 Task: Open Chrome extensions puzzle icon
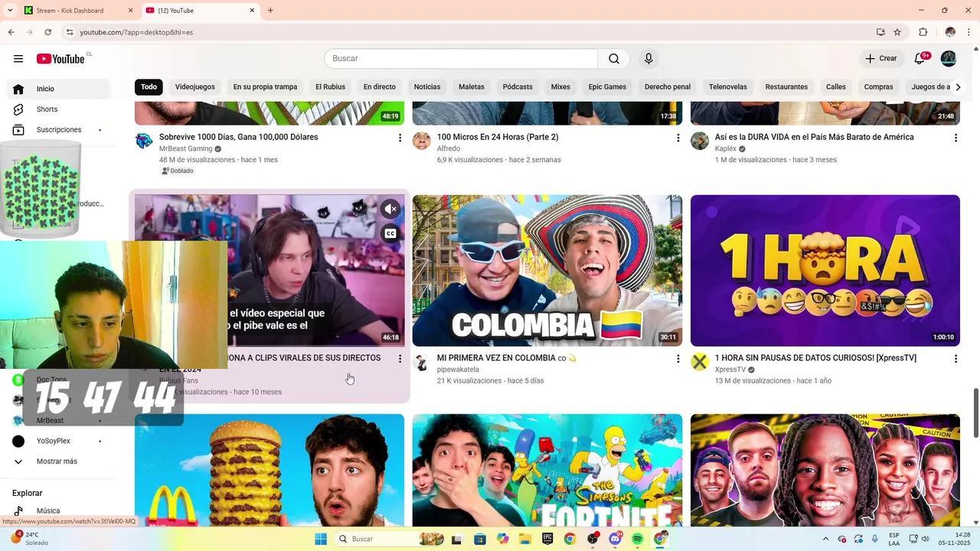point(923,32)
